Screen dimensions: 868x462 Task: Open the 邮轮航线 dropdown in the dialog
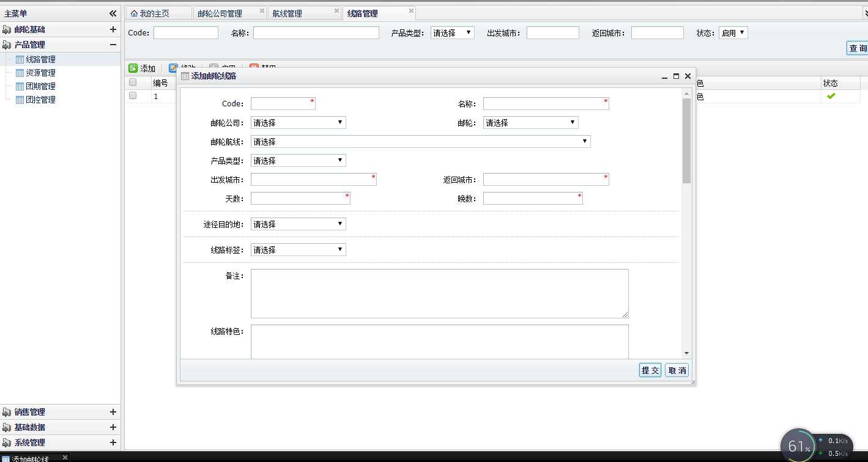click(x=421, y=142)
